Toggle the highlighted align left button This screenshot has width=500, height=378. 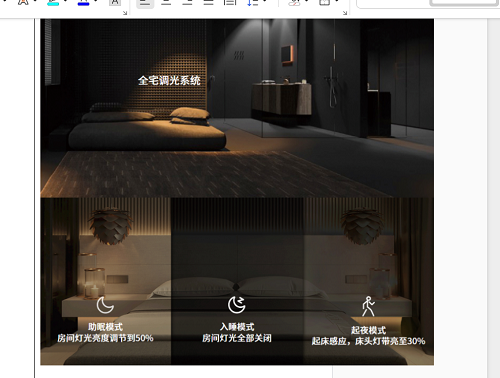(145, 3)
